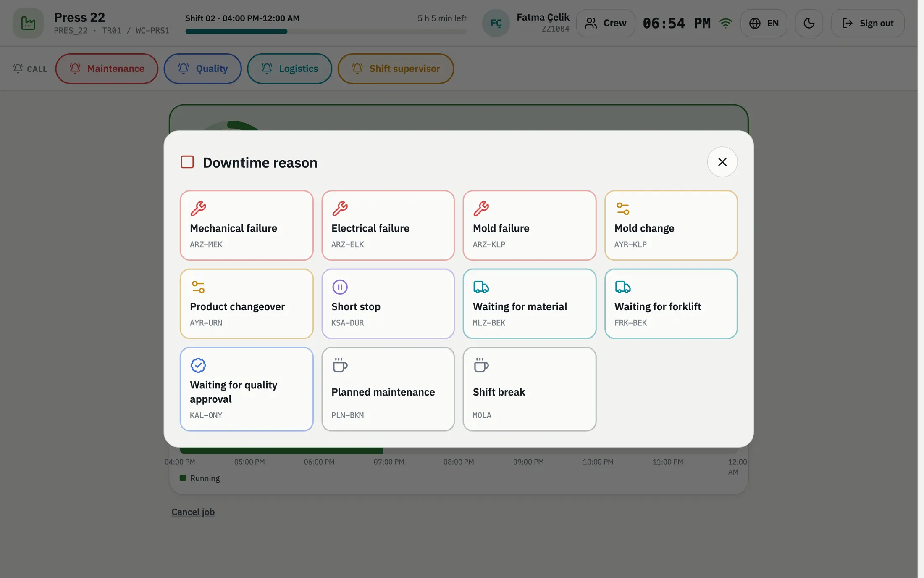Select Planned maintenance reason

[388, 389]
